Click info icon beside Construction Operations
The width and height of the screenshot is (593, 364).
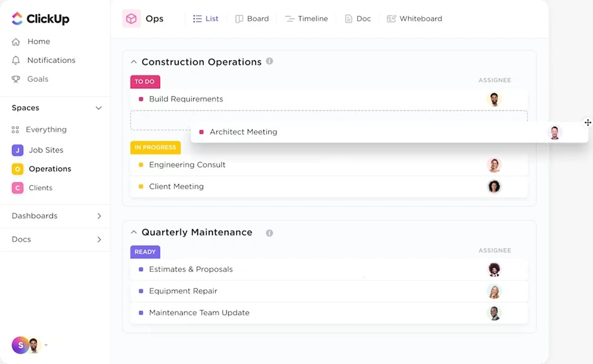269,62
